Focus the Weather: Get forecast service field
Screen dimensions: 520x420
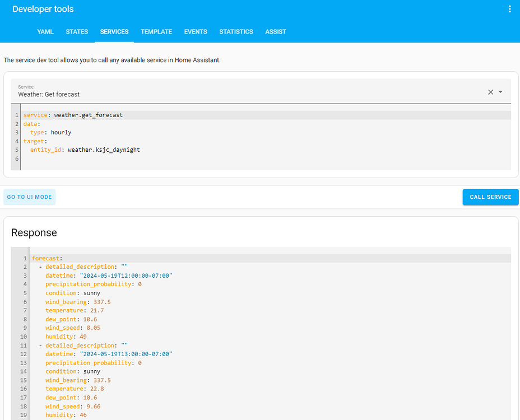[247, 91]
